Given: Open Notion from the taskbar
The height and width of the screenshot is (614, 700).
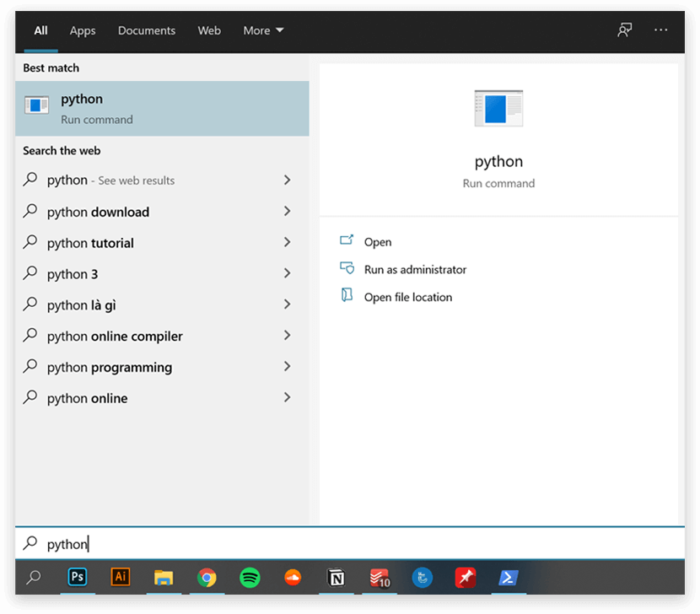Looking at the screenshot, I should 337,578.
